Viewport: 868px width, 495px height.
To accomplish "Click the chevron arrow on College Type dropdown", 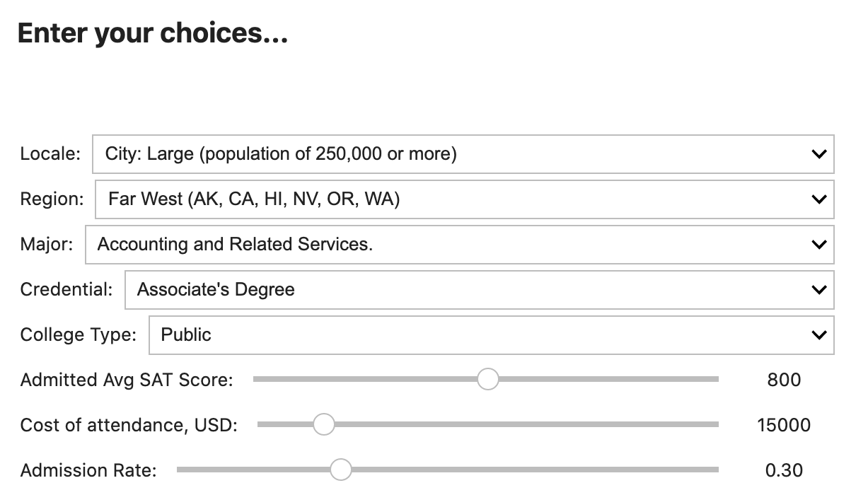I will [x=818, y=335].
